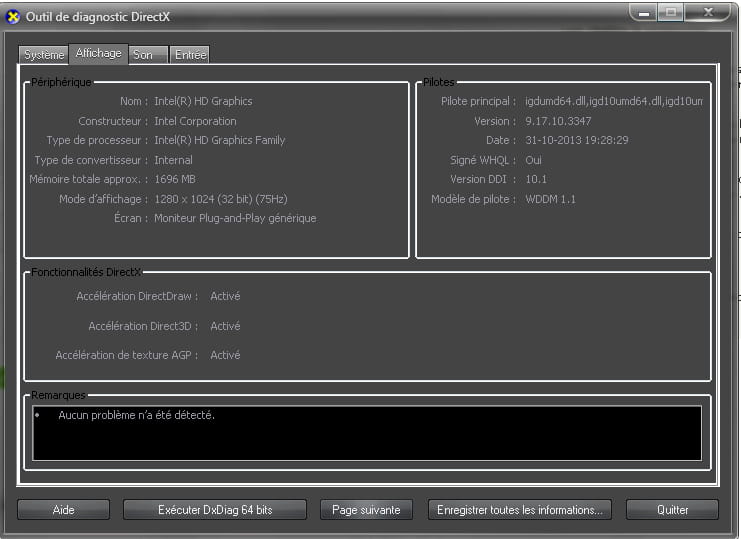Switch to the Système tab
Screen dimensions: 741x539
[x=44, y=55]
